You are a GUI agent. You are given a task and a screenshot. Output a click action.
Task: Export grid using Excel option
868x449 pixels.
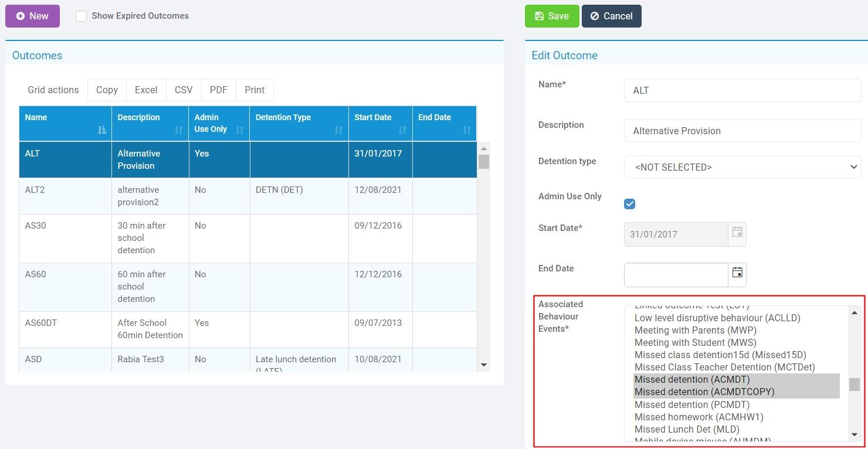(146, 90)
